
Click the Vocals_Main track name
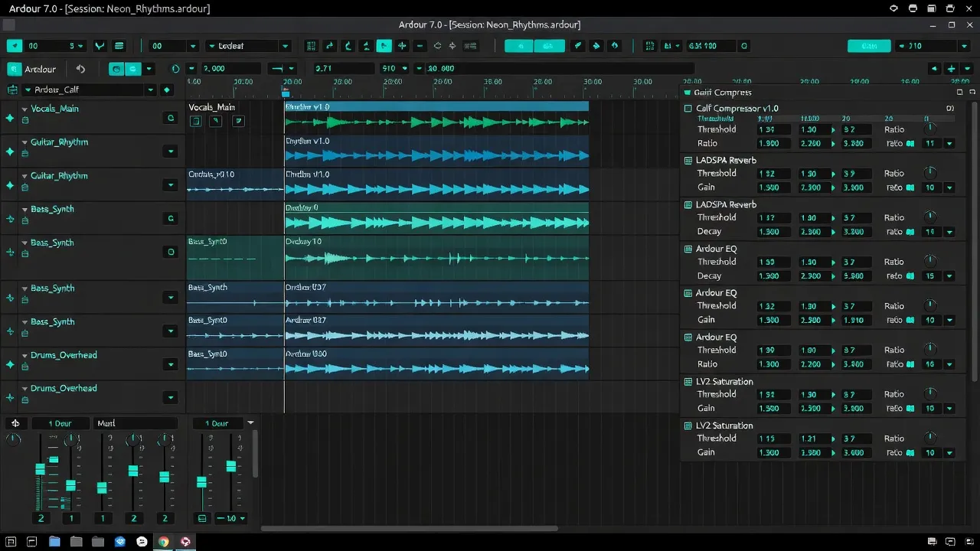point(54,109)
